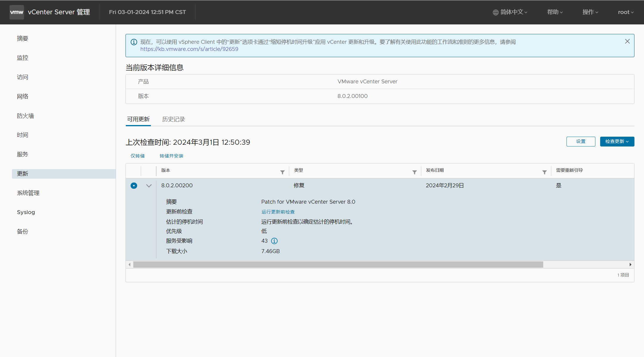The image size is (644, 357).
Task: Click the 发布日期 column header
Action: tap(435, 170)
